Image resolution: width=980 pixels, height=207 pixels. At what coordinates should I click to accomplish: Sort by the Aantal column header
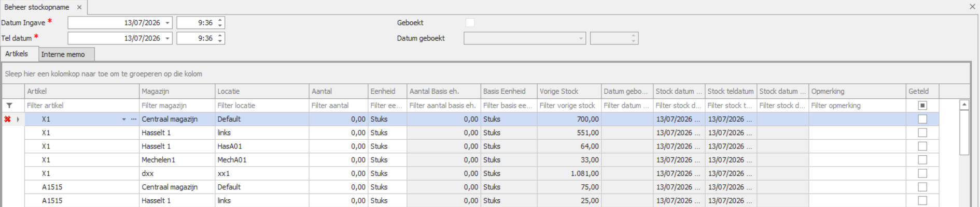pyautogui.click(x=339, y=91)
